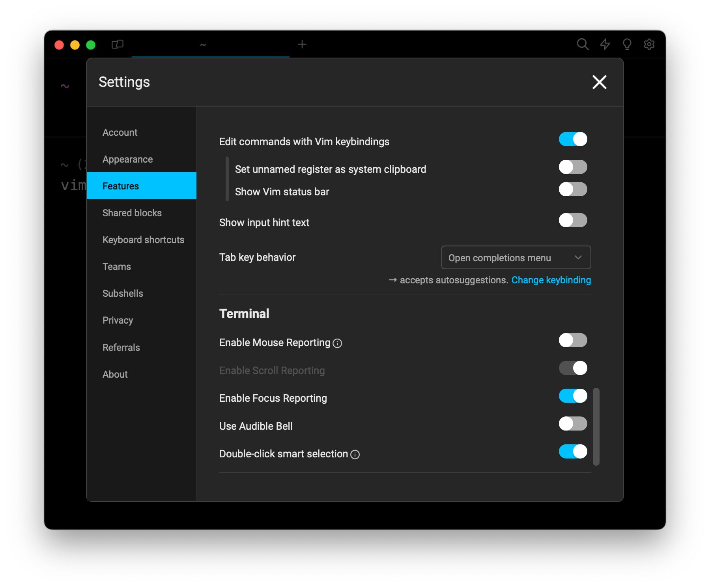Open the Keyboard shortcuts section

(143, 240)
